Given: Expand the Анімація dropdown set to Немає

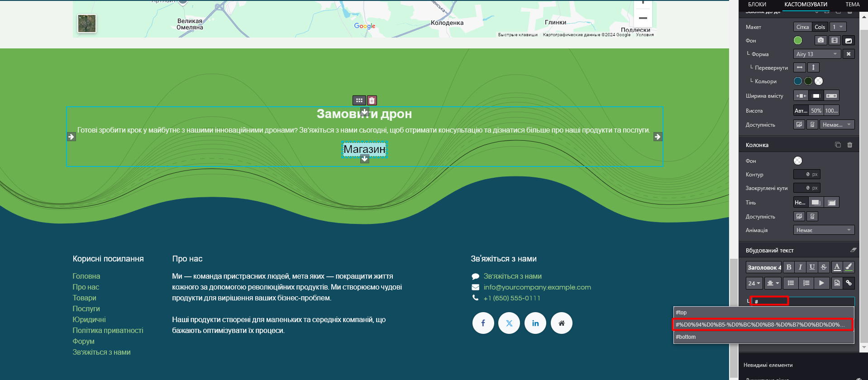Looking at the screenshot, I should tap(824, 230).
